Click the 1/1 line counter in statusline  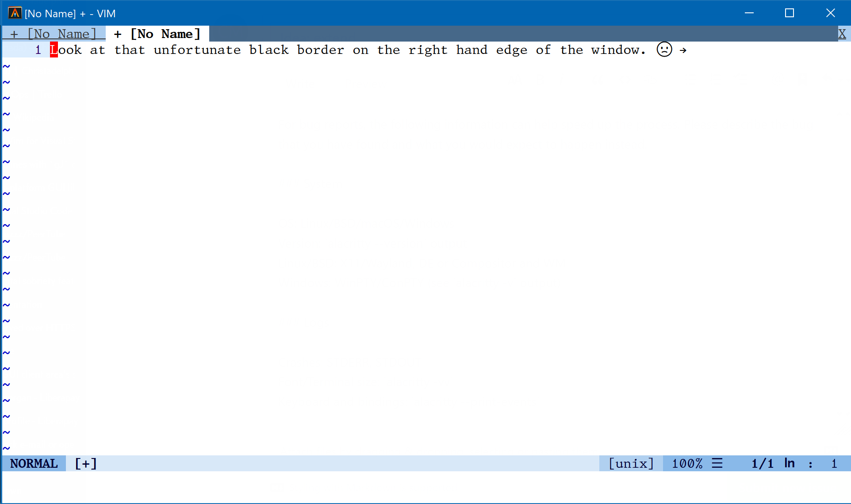[x=762, y=463]
